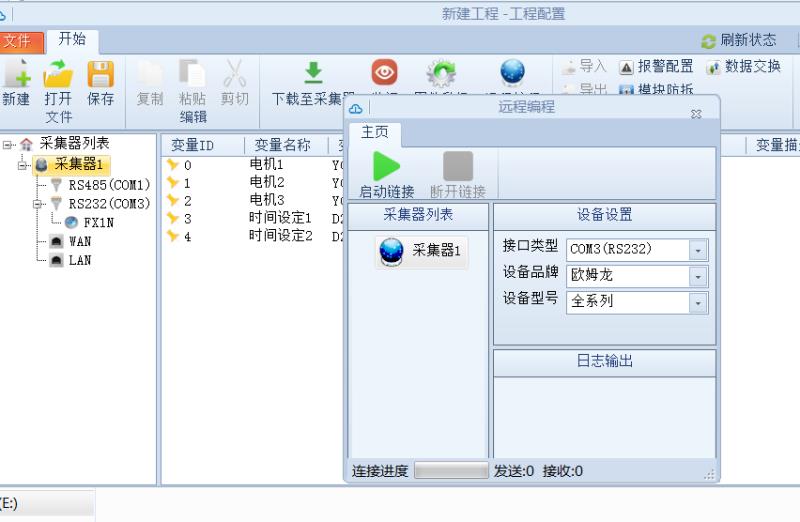Select 采集器1 globe in remote dialog list
This screenshot has width=800, height=522.
(390, 252)
